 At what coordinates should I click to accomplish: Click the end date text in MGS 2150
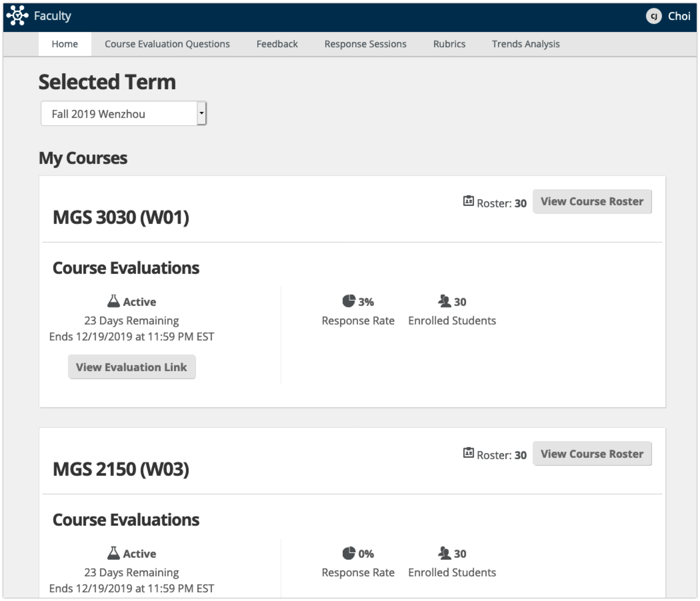131,588
